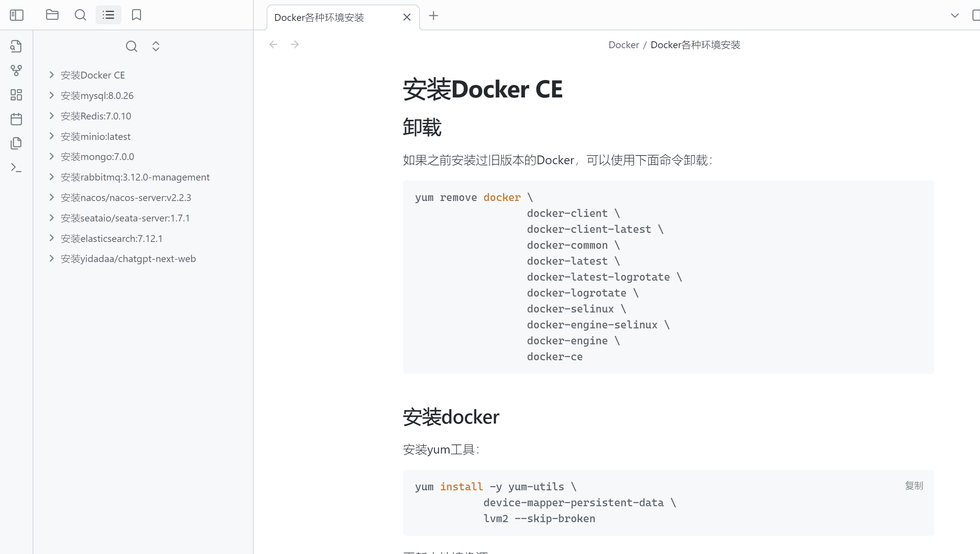980x554 pixels.
Task: Expand 安装rabbitmq:3.12.0-management chevron
Action: point(52,177)
